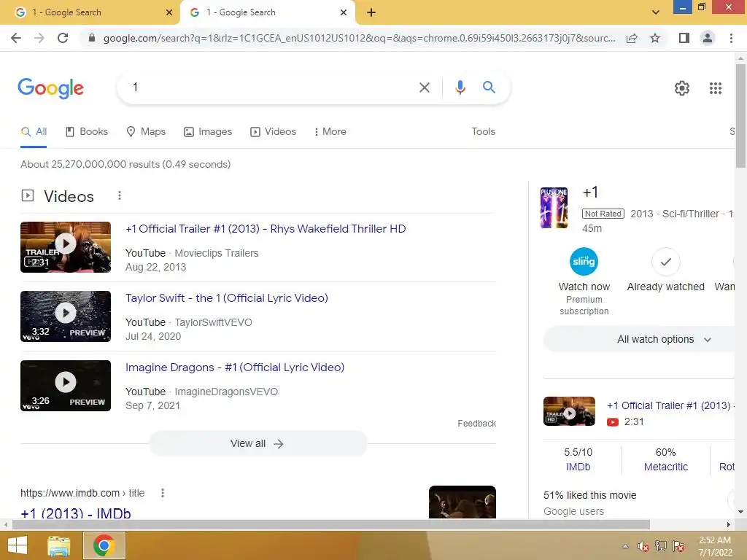Bookmark this page with the star icon
Screen dimensions: 747x560
click(x=655, y=38)
